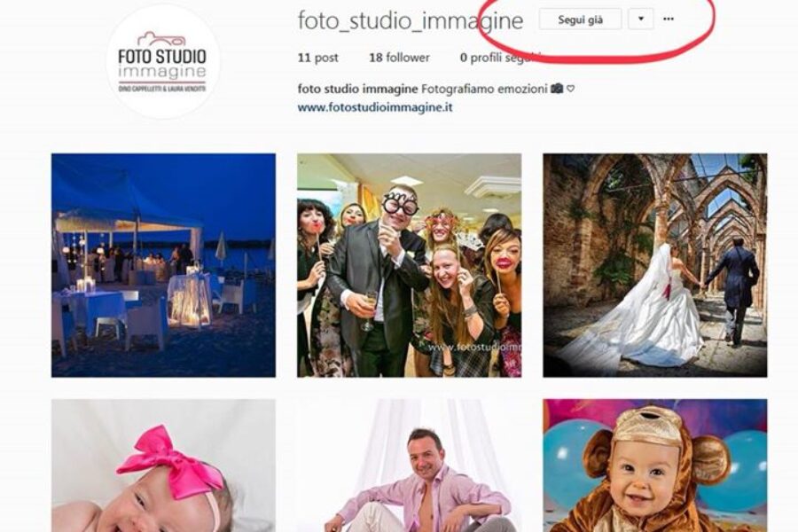The image size is (798, 532).
Task: Click the Foto Studio Immagine profile picture
Action: pos(163,62)
